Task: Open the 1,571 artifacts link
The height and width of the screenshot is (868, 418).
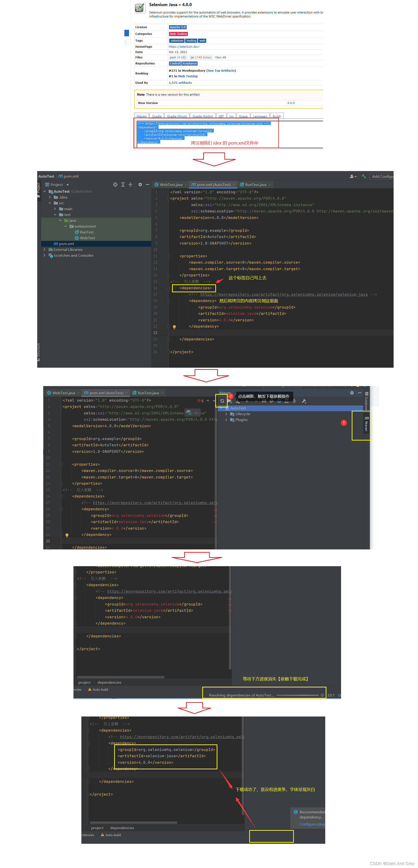Action: click(x=180, y=83)
